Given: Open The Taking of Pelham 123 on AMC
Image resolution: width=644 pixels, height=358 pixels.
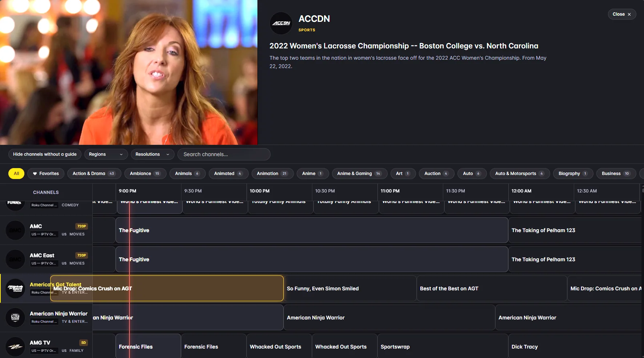Looking at the screenshot, I should click(575, 230).
